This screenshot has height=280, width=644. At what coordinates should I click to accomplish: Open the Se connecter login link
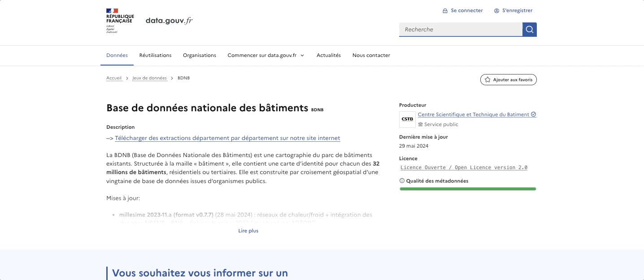click(x=462, y=10)
